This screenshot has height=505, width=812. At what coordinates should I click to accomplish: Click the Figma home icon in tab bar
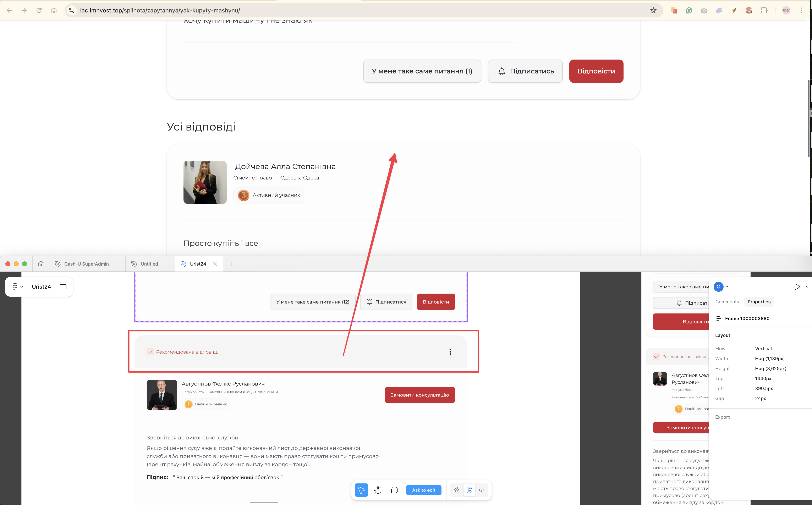click(41, 264)
